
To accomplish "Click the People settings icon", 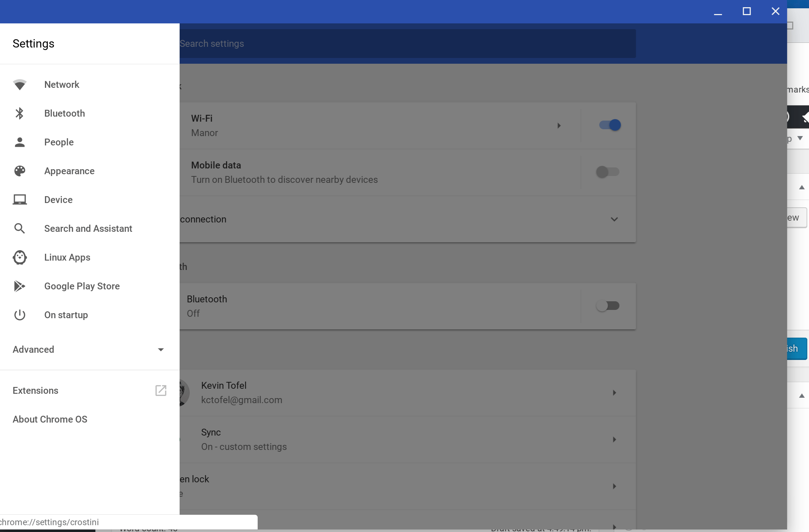I will tap(20, 142).
